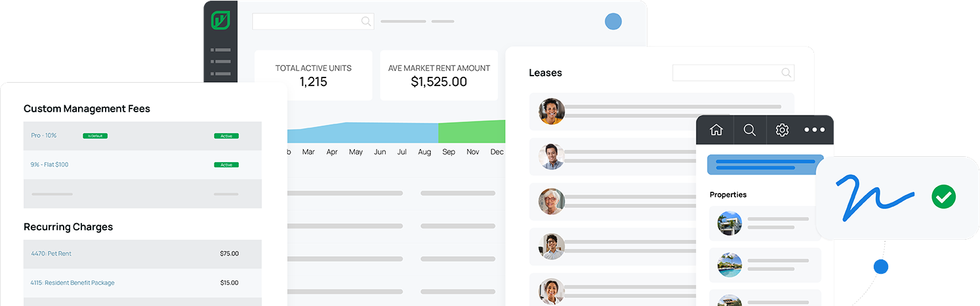Click the green logo in the dashboard sidebar

[220, 20]
